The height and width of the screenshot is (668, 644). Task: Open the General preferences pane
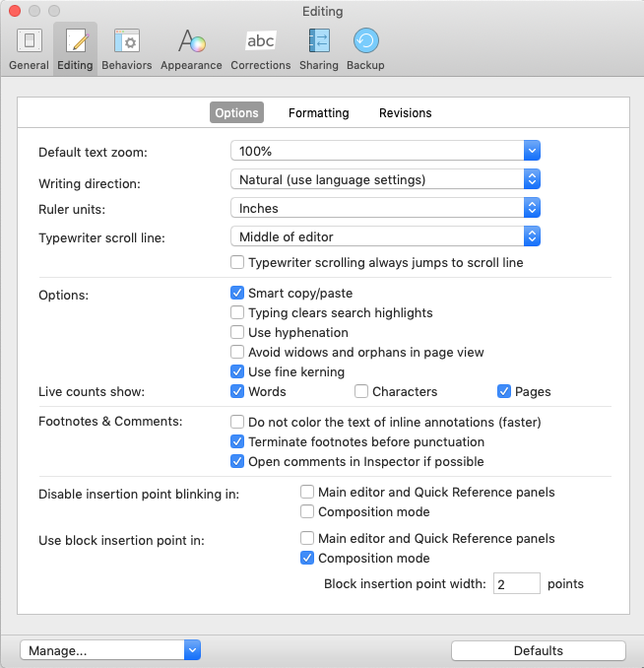(29, 49)
